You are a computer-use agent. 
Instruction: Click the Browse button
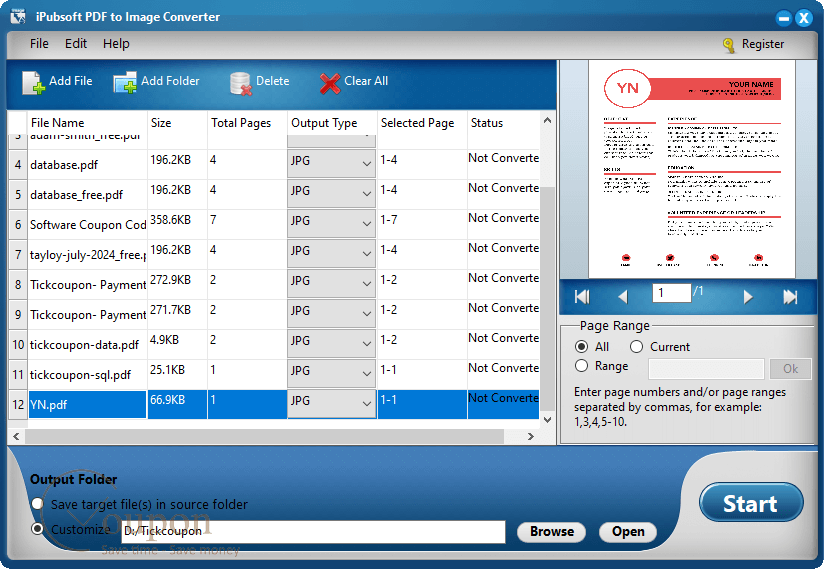[x=551, y=532]
